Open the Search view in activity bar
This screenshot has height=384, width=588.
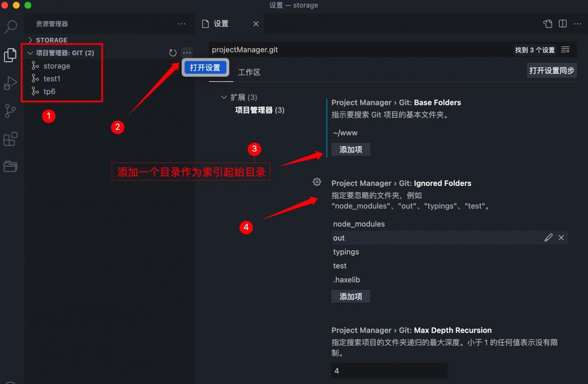click(11, 26)
